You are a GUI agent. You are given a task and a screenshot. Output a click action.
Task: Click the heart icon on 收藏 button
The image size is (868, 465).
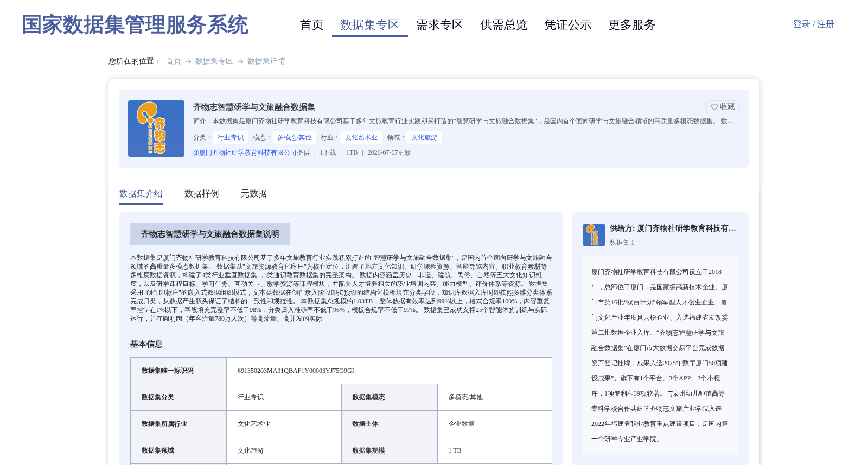(x=714, y=107)
